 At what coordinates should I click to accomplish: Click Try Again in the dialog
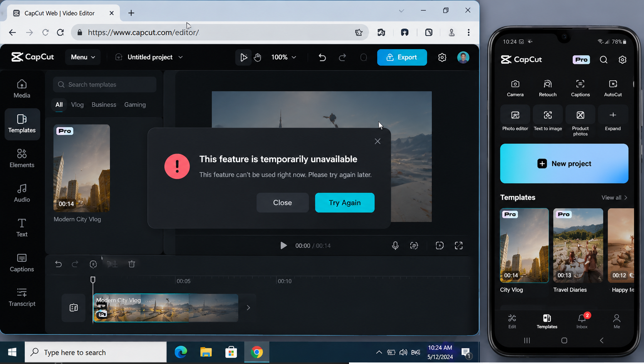point(345,203)
